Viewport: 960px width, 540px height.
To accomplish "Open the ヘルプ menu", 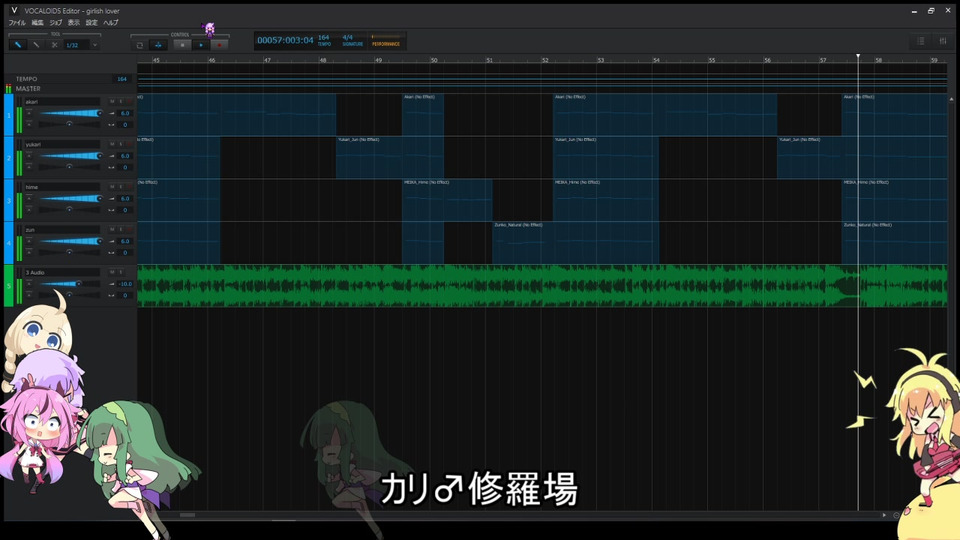I will pyautogui.click(x=111, y=23).
